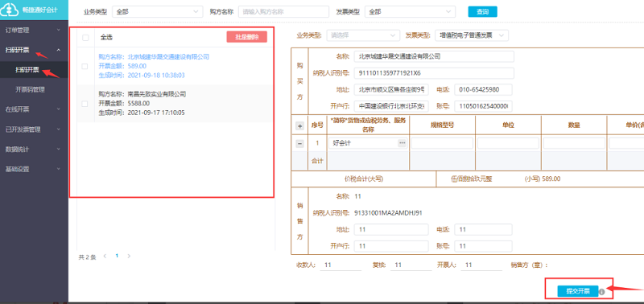Expand the 已开发票管理 sidebar section
This screenshot has height=304, width=644.
click(34, 129)
